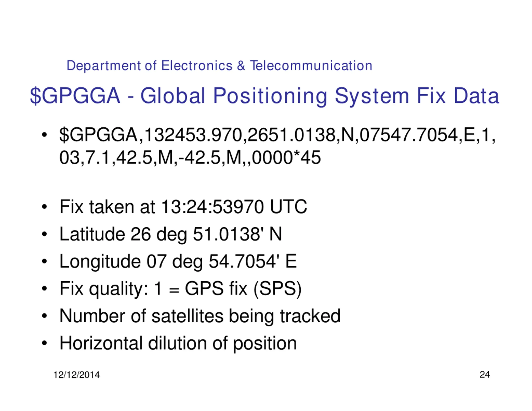Click the bullet before Horizontal dilution
Viewport: 532px width, 411px height.
pyautogui.click(x=44, y=343)
